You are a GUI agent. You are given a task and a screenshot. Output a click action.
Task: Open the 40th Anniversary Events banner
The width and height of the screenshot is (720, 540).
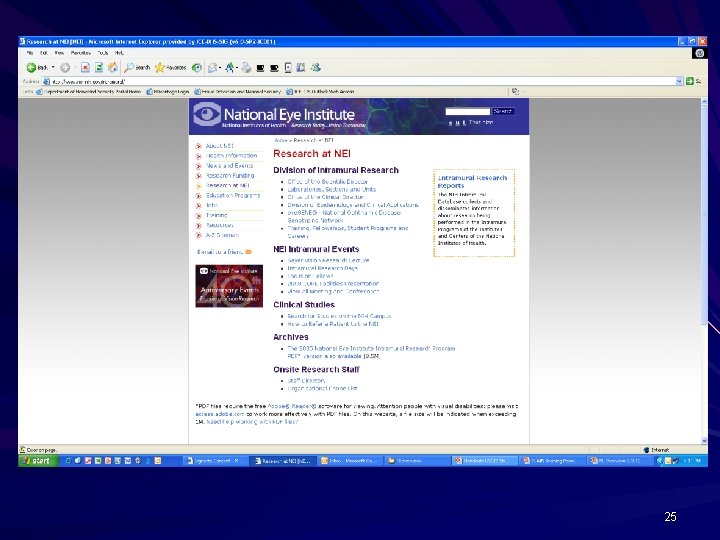229,286
